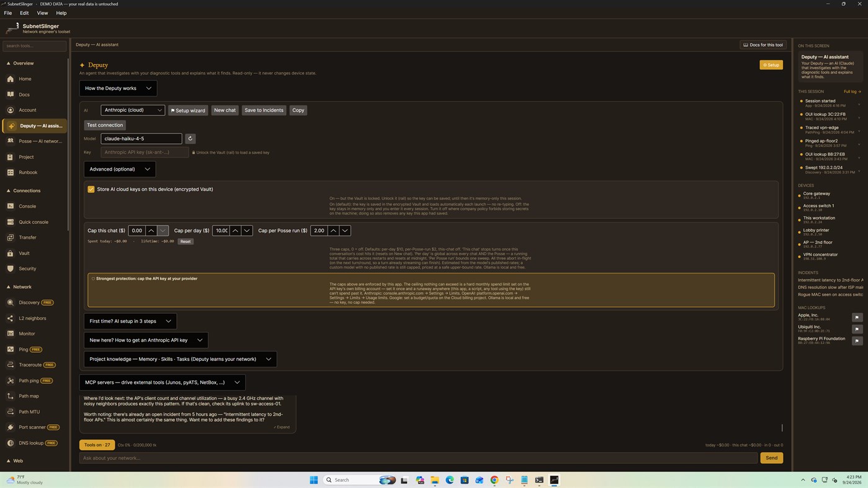Open the Home page in sidebar
Viewport: 868px width, 488px height.
[34, 79]
